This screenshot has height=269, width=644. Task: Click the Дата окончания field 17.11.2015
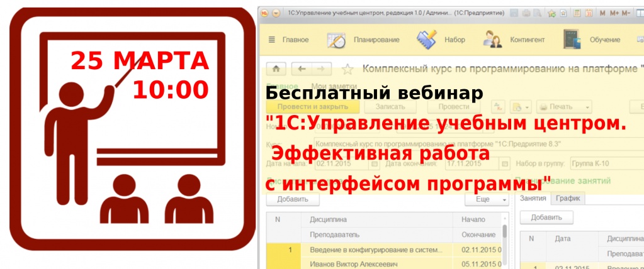[473, 164]
